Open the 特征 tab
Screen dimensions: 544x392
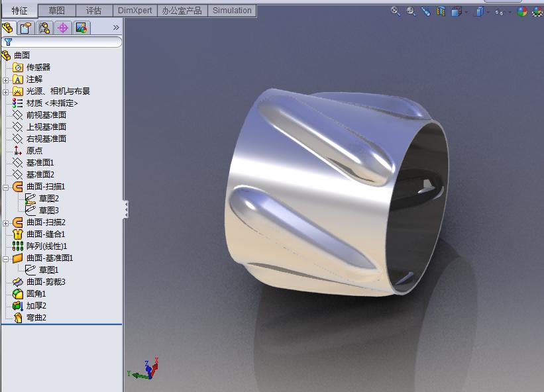19,11
